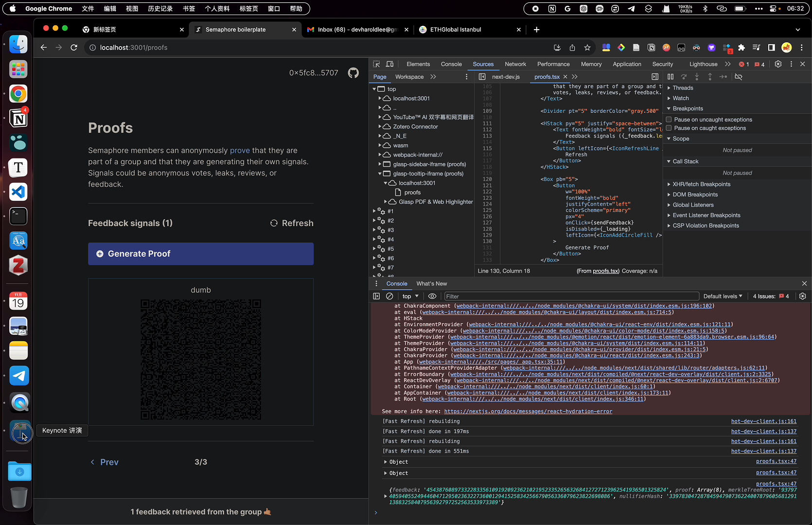812x525 pixels.
Task: Open the prove link in description
Action: (240, 150)
